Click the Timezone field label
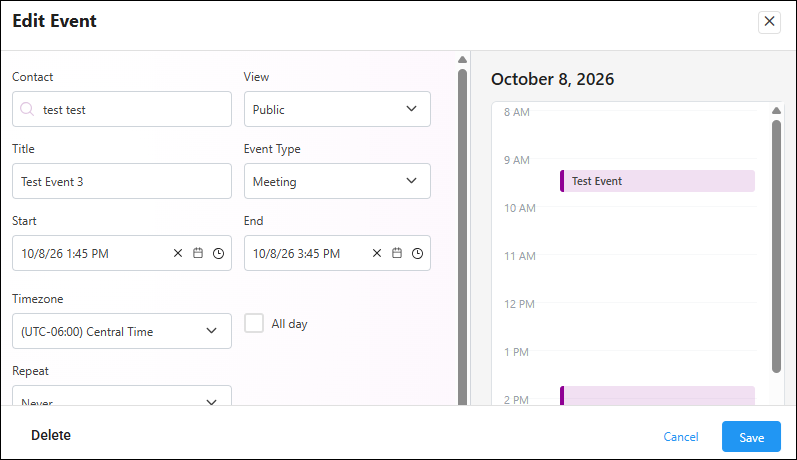 point(38,299)
